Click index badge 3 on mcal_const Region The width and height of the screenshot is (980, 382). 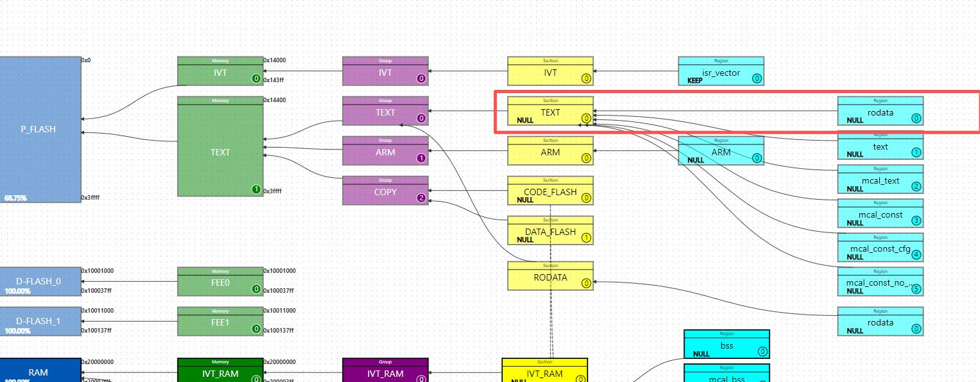click(x=916, y=221)
